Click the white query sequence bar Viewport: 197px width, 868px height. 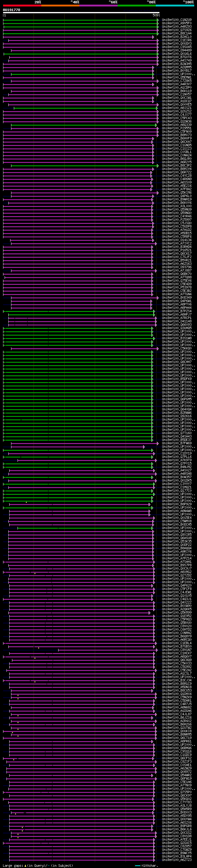pos(81,12)
